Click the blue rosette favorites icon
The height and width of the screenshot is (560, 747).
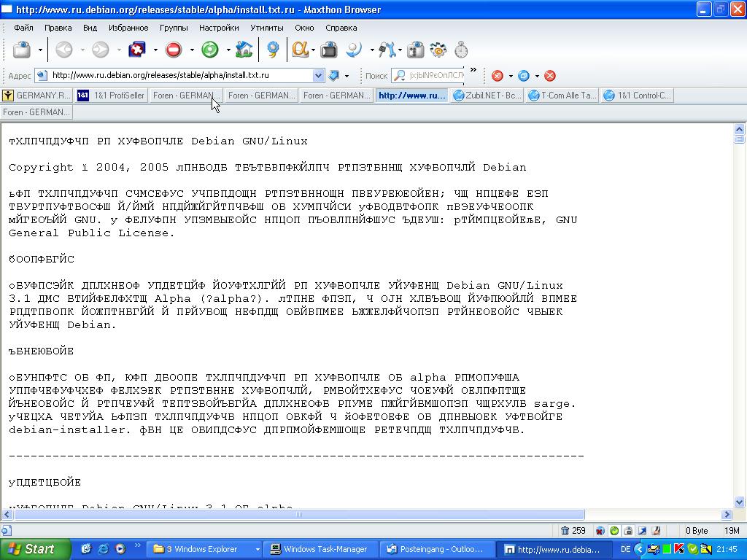click(273, 50)
